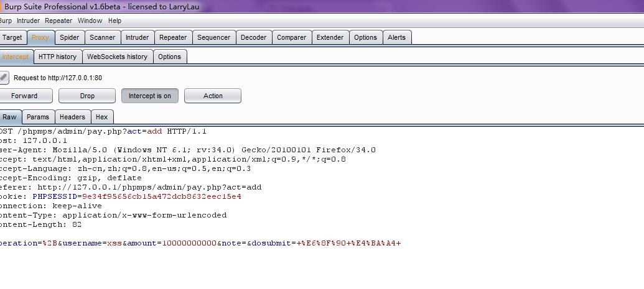The width and height of the screenshot is (644, 289).
Task: Toggle the Intercept is on button
Action: (150, 96)
